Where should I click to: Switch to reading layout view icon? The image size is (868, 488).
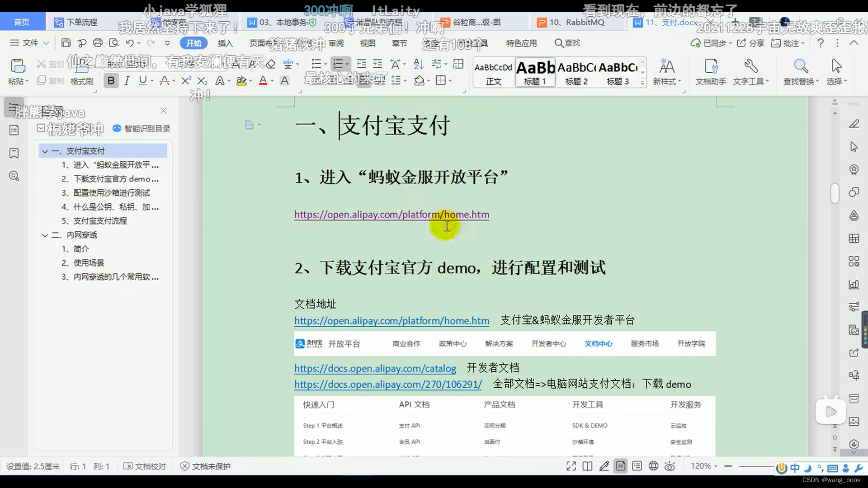[587, 466]
